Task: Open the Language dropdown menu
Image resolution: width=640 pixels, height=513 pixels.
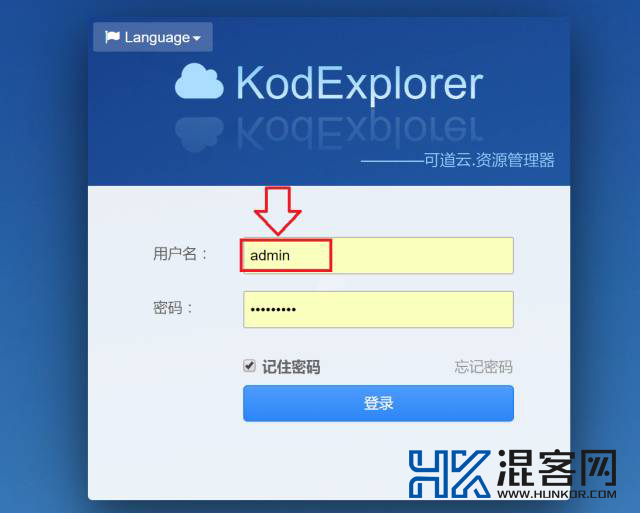Action: tap(153, 37)
